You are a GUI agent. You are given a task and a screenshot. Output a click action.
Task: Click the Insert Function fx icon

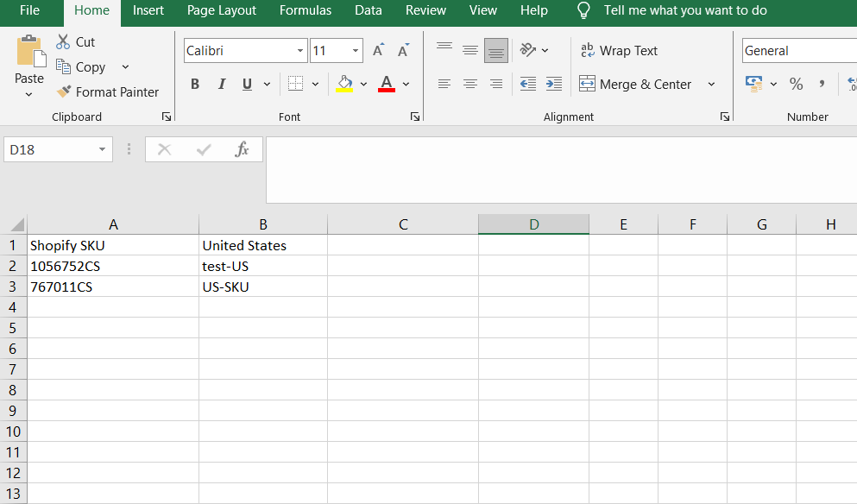tap(242, 149)
